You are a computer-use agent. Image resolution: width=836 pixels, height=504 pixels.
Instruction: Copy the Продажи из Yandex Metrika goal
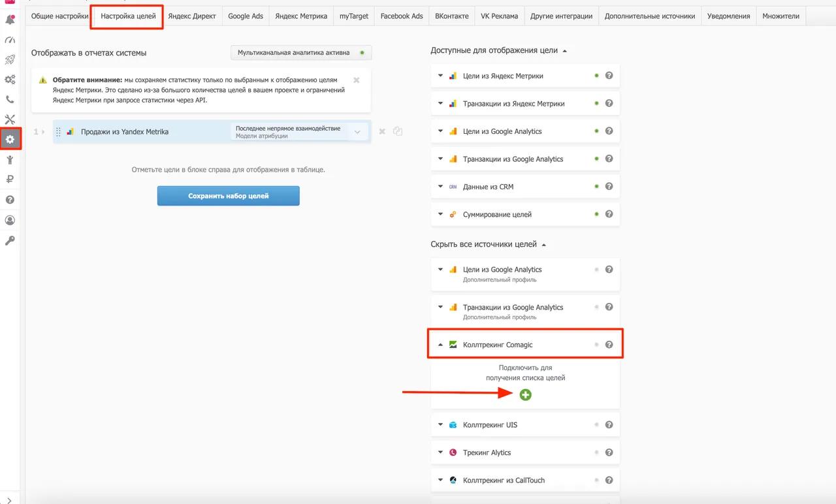(398, 131)
